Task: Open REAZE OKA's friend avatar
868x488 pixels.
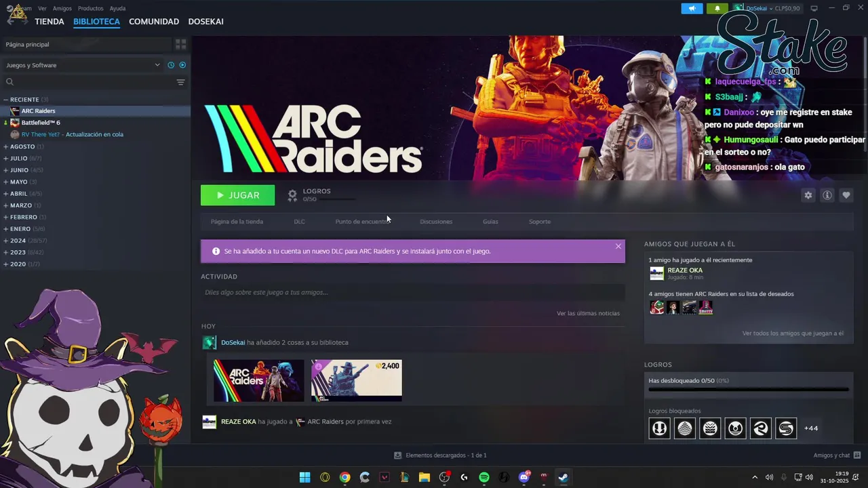Action: [656, 273]
